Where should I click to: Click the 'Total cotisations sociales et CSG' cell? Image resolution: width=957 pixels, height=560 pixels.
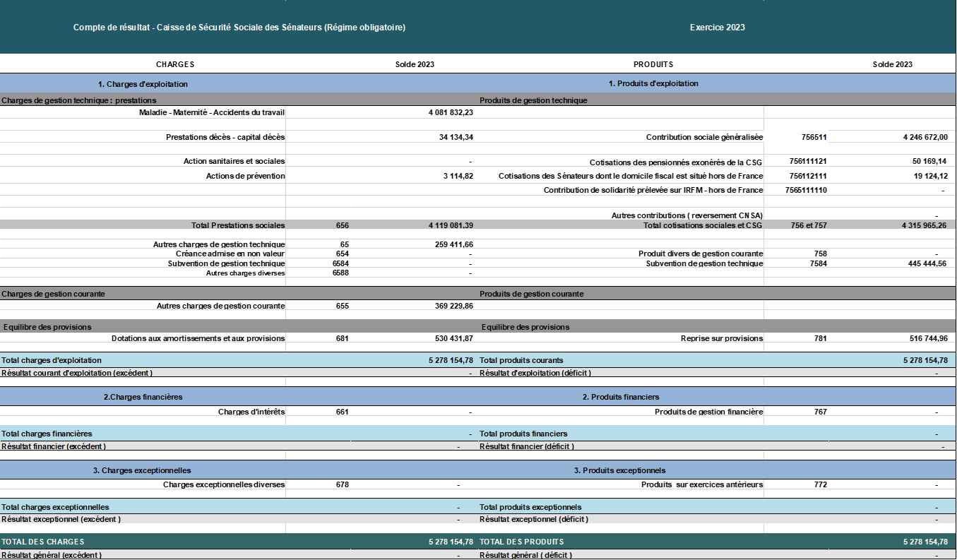click(x=702, y=225)
